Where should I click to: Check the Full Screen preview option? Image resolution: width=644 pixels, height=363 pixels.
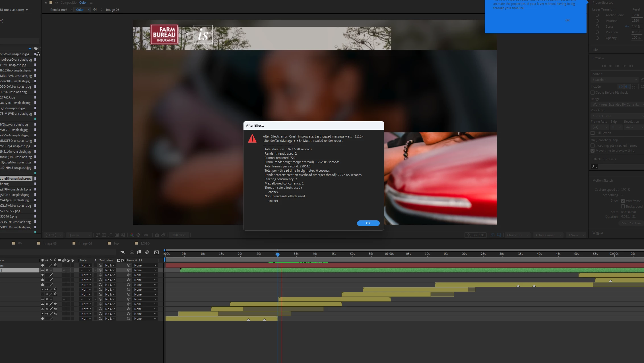pos(593,133)
